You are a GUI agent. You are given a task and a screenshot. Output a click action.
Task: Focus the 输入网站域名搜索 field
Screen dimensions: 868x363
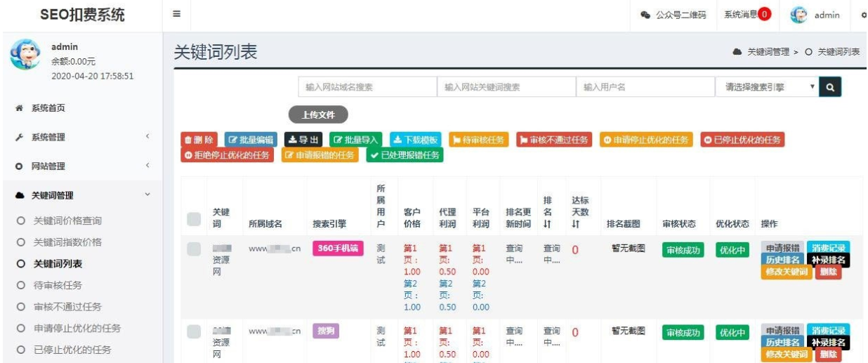(367, 87)
